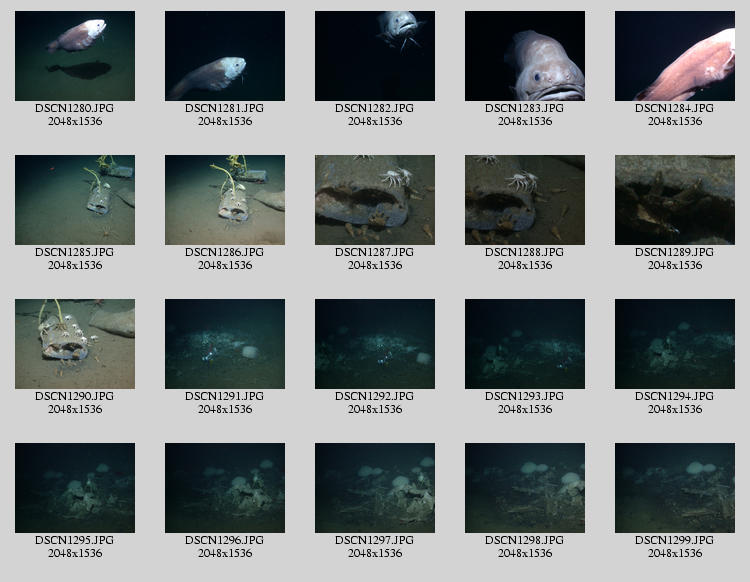Open the DSCN1295.JPG thumbnail

pyautogui.click(x=75, y=488)
